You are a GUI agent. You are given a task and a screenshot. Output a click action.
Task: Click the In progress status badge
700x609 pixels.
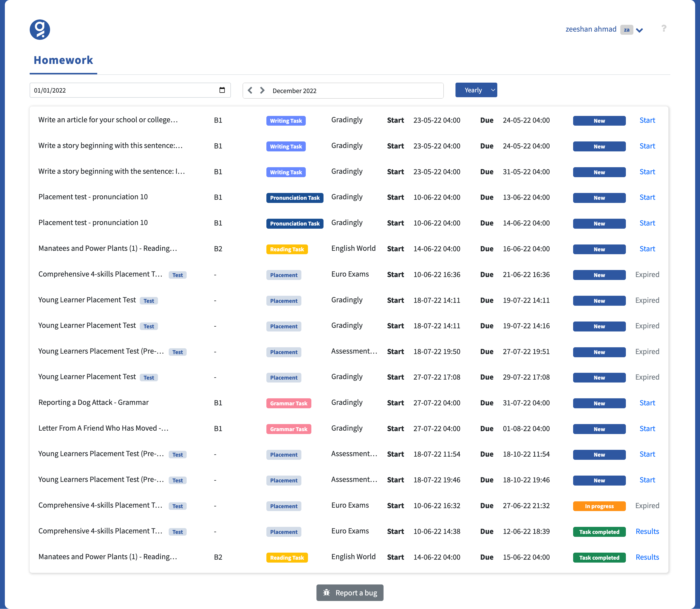(599, 506)
